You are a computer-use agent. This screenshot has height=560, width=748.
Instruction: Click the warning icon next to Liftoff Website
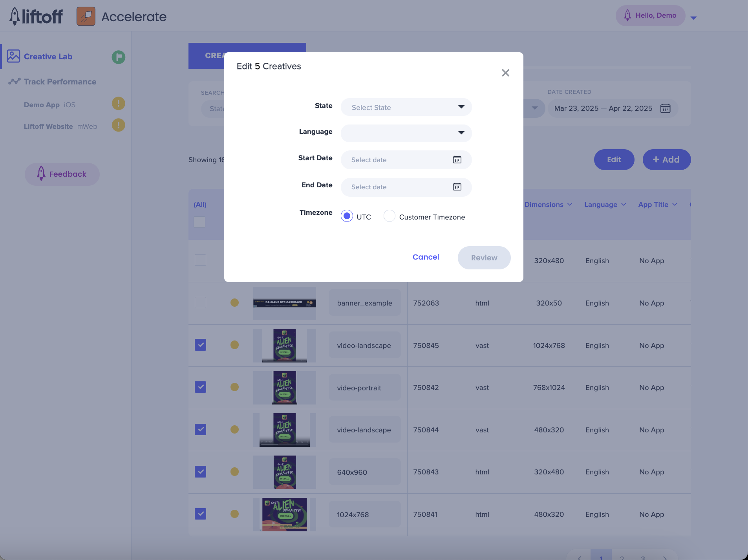click(118, 126)
